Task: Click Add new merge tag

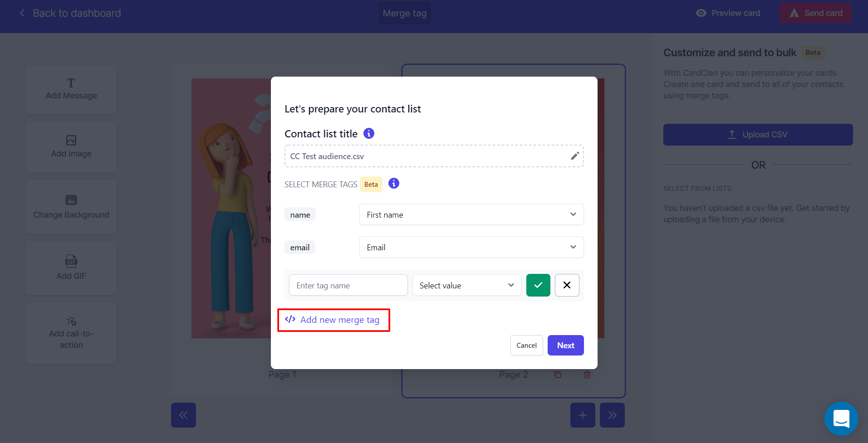Action: (x=333, y=320)
